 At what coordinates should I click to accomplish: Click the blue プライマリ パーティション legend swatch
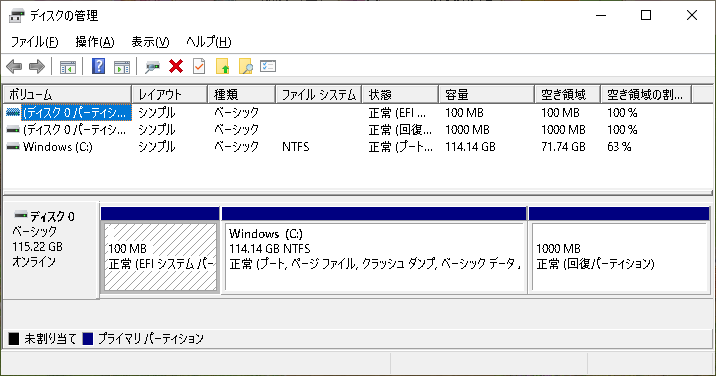pos(88,339)
